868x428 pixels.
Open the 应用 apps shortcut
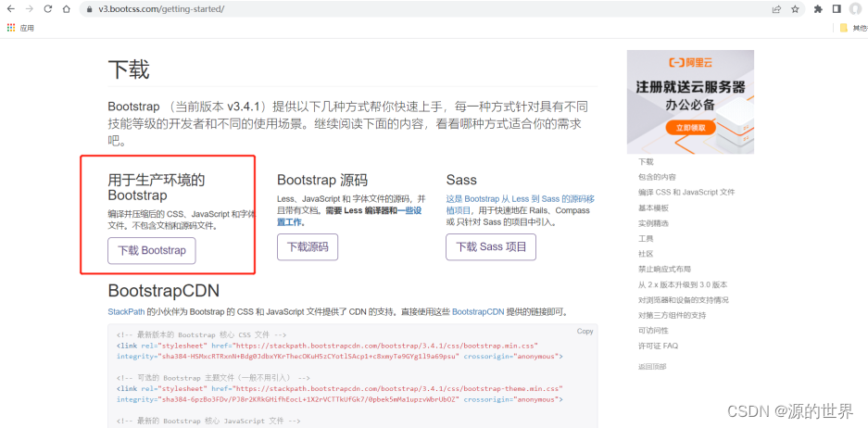click(x=20, y=28)
